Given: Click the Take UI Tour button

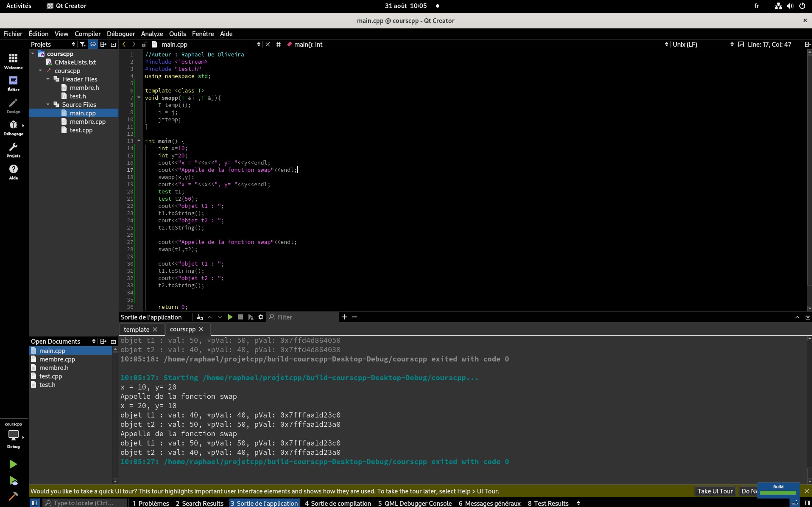Looking at the screenshot, I should pos(715,491).
